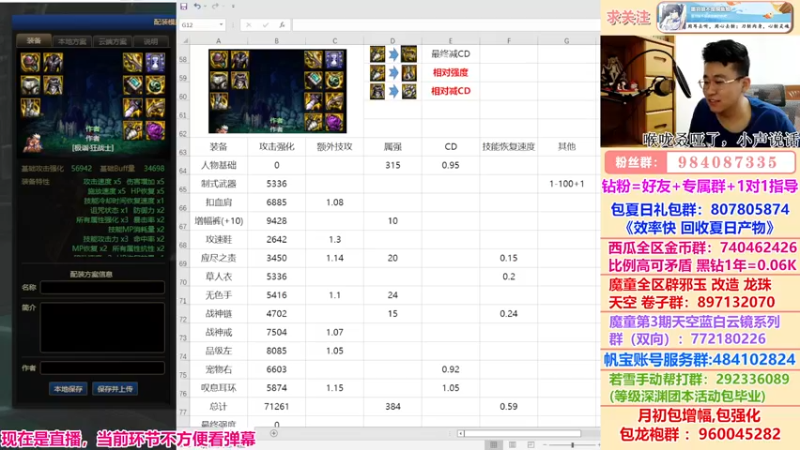This screenshot has height=450, width=800.
Task: Click the 名称 input field
Action: pyautogui.click(x=103, y=287)
